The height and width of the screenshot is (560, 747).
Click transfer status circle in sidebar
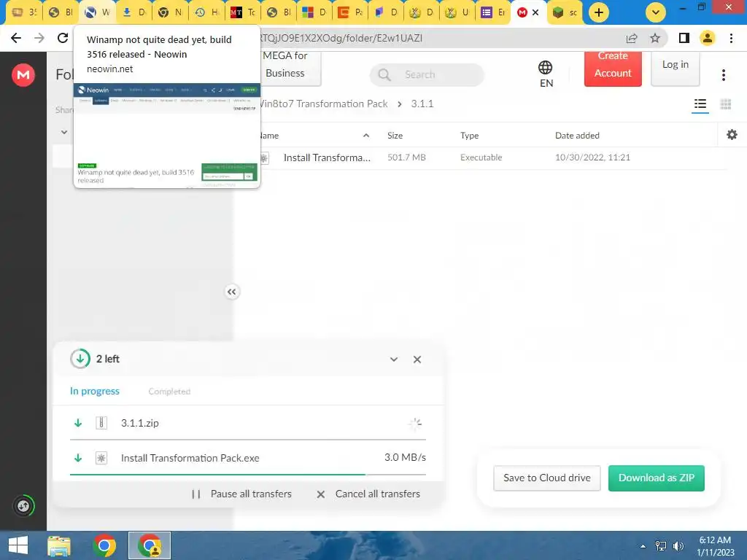pos(23,506)
